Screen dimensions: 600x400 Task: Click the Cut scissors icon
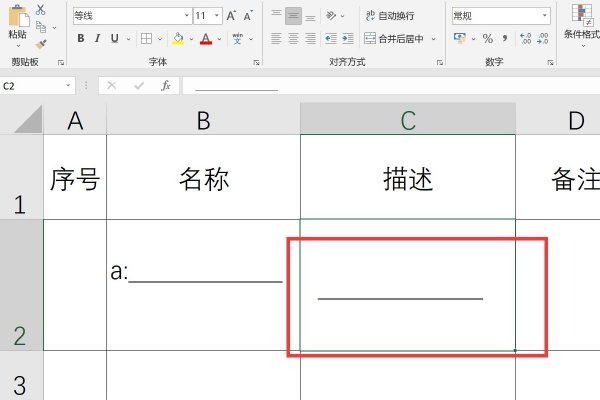point(40,9)
